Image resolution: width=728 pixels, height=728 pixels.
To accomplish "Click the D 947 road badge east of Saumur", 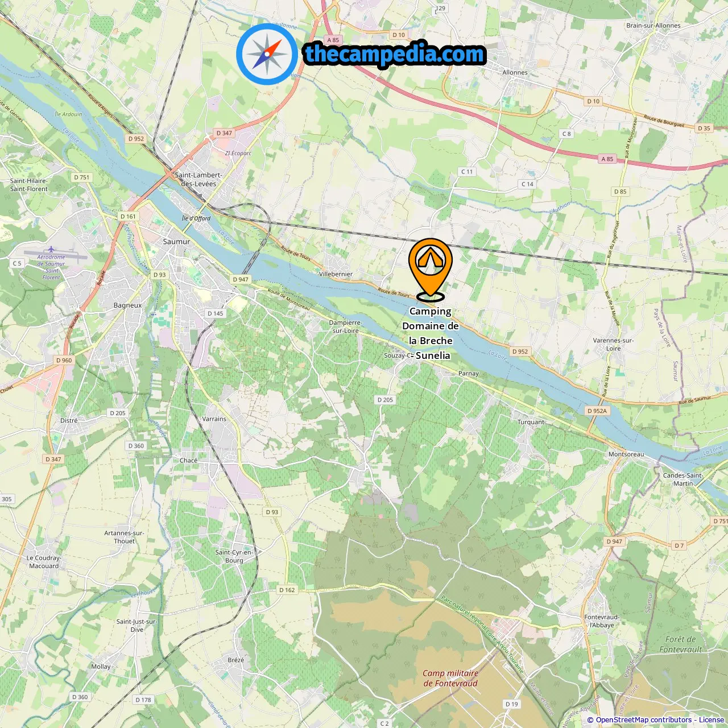I will [241, 279].
